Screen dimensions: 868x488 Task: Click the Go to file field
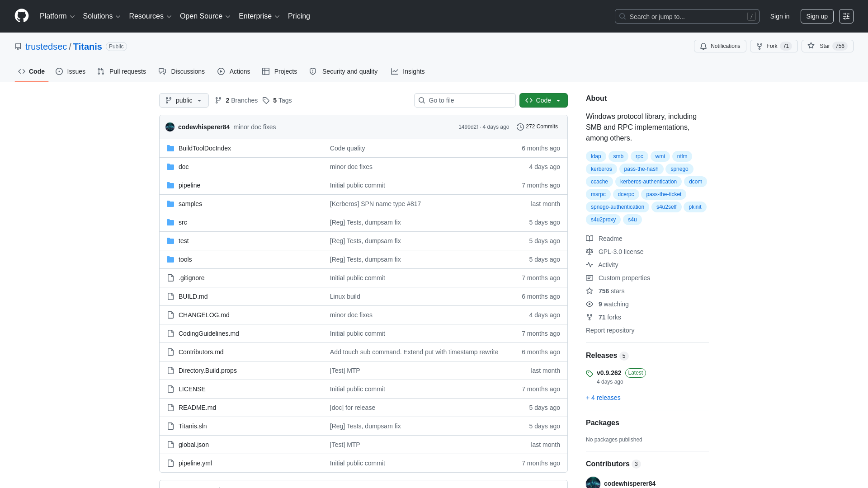click(465, 100)
